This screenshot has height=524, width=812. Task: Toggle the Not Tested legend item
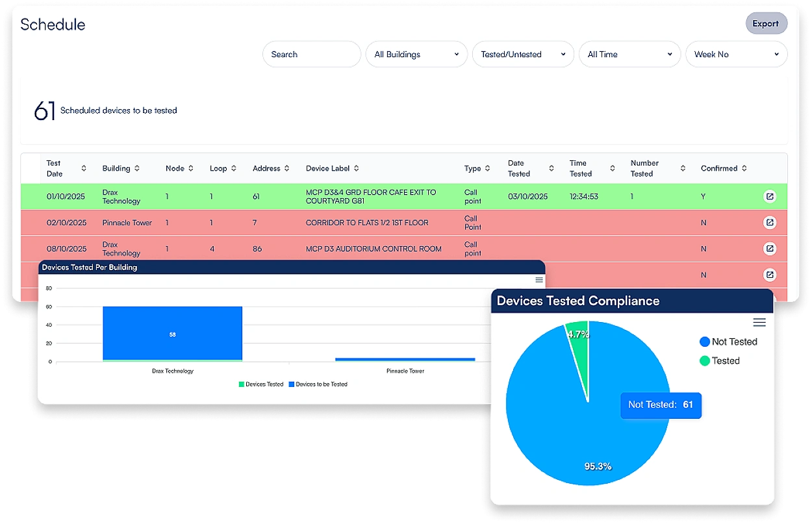click(728, 342)
